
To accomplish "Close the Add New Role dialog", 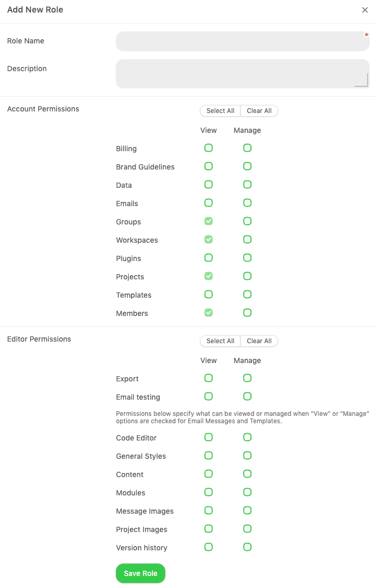I will pos(365,10).
